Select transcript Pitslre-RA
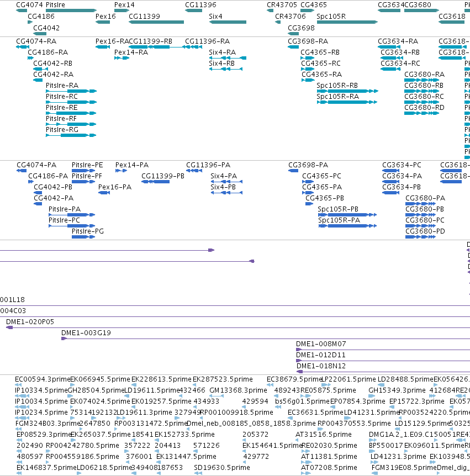 pos(71,91)
